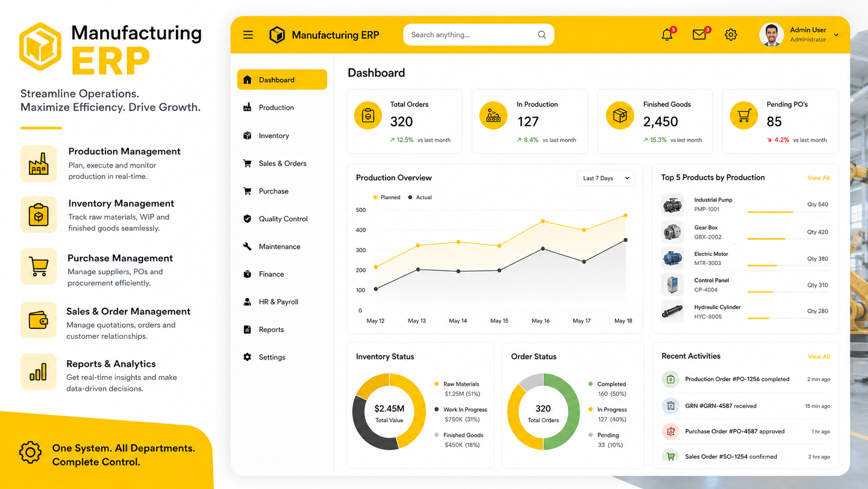
Task: Click the Qty 540 value
Action: (818, 205)
